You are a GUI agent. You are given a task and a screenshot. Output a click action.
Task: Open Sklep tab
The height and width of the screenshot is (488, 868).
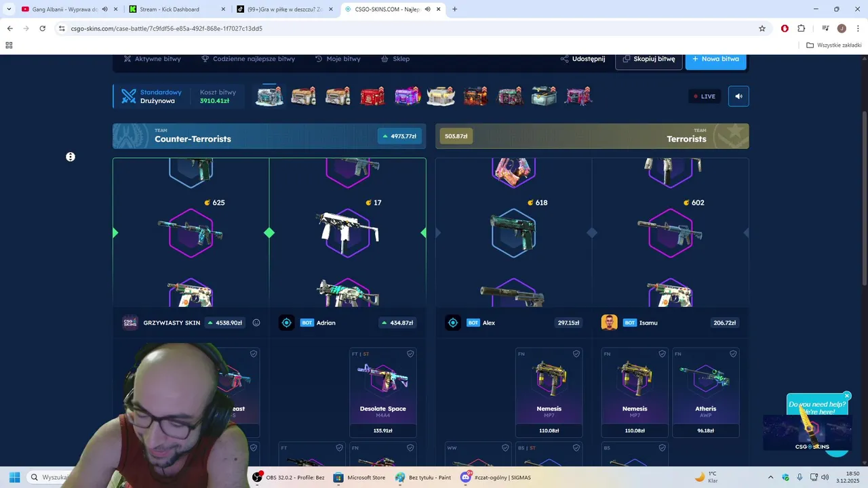pyautogui.click(x=395, y=59)
